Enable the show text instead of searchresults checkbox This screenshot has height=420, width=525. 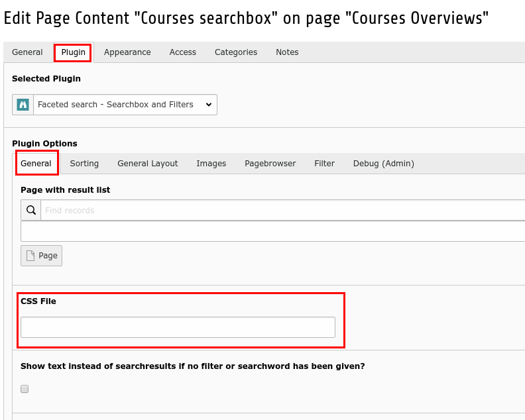tap(25, 389)
